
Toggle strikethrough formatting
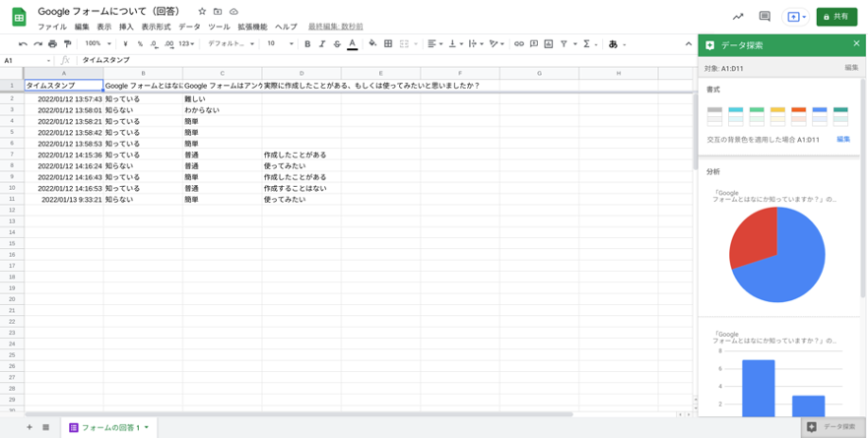click(337, 43)
